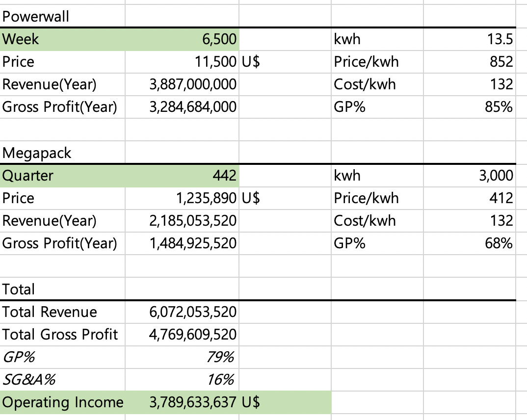This screenshot has height=420, width=527.
Task: Click U$ cell beside 11,500 price
Action: [285, 62]
